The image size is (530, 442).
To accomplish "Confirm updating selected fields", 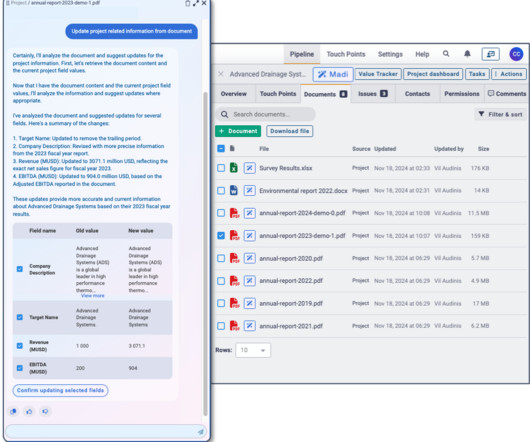I will pos(61,390).
